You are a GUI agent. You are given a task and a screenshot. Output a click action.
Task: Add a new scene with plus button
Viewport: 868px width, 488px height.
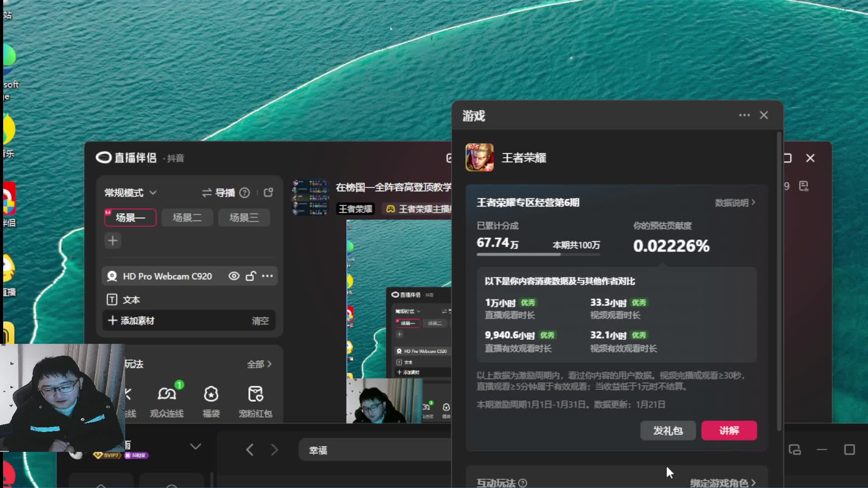click(113, 240)
